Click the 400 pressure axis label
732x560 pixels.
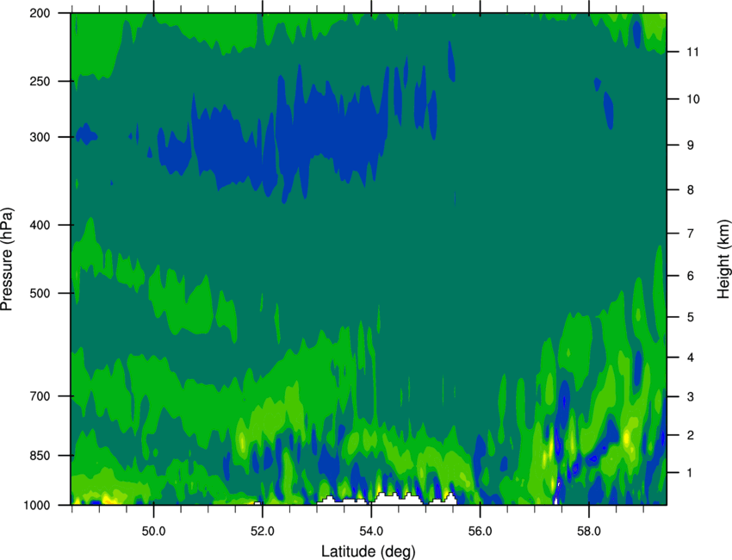tap(40, 225)
